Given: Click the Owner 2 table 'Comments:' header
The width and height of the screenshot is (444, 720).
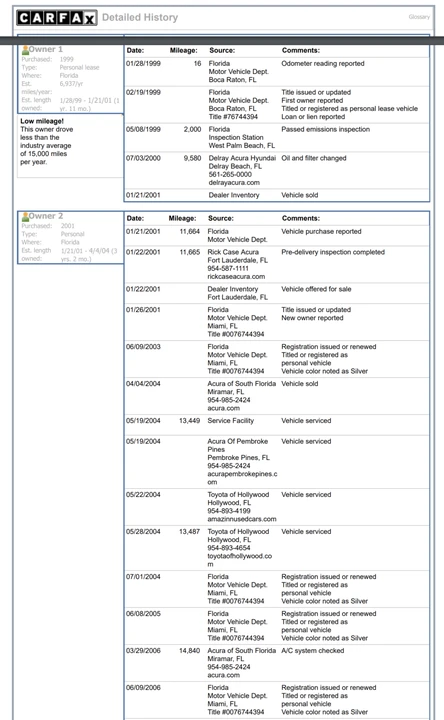Looking at the screenshot, I should pyautogui.click(x=301, y=219).
